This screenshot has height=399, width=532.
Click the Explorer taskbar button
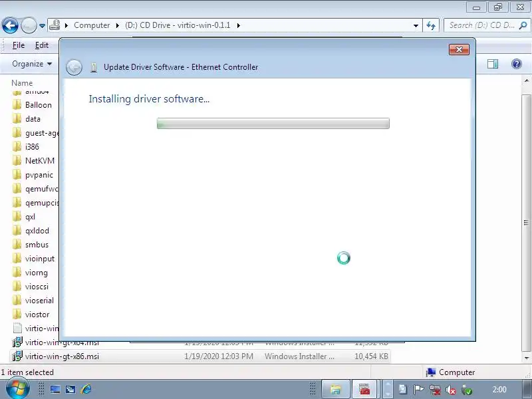(x=336, y=389)
